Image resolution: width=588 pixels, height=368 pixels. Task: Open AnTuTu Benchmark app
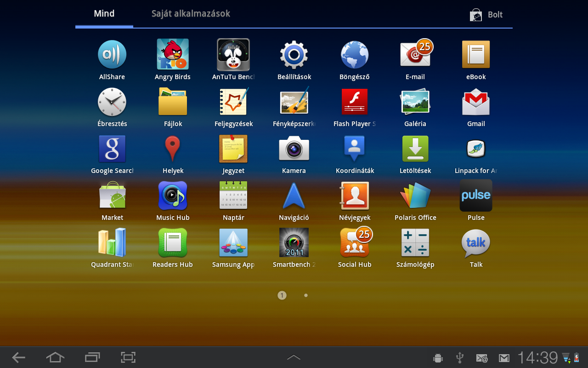point(233,55)
